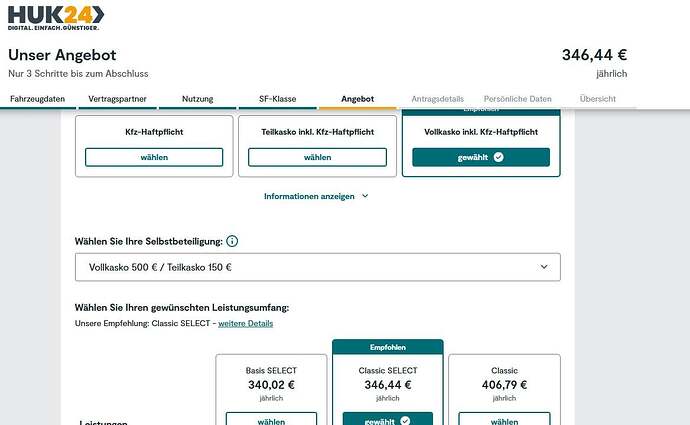This screenshot has width=690, height=425.
Task: Click the Vollkasko inkl. Kfz-Haftpflicht title
Action: [x=481, y=132]
